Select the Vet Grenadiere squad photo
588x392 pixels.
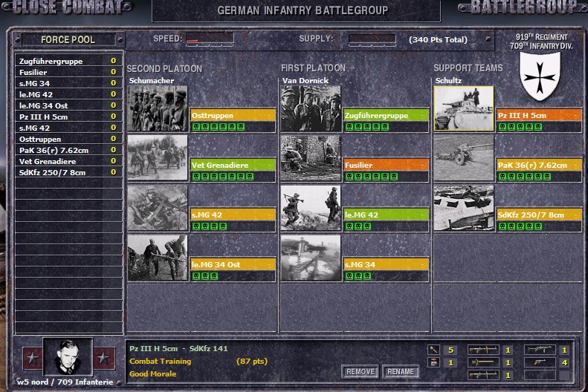coord(158,158)
